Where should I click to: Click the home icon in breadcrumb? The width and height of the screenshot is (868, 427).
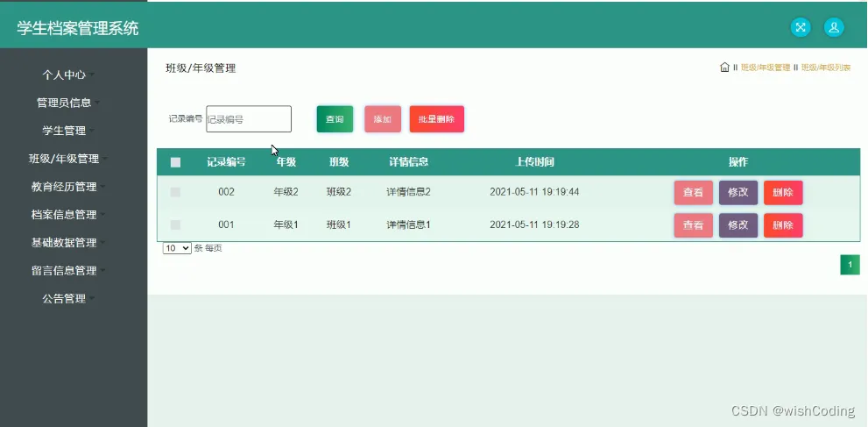pyautogui.click(x=724, y=68)
